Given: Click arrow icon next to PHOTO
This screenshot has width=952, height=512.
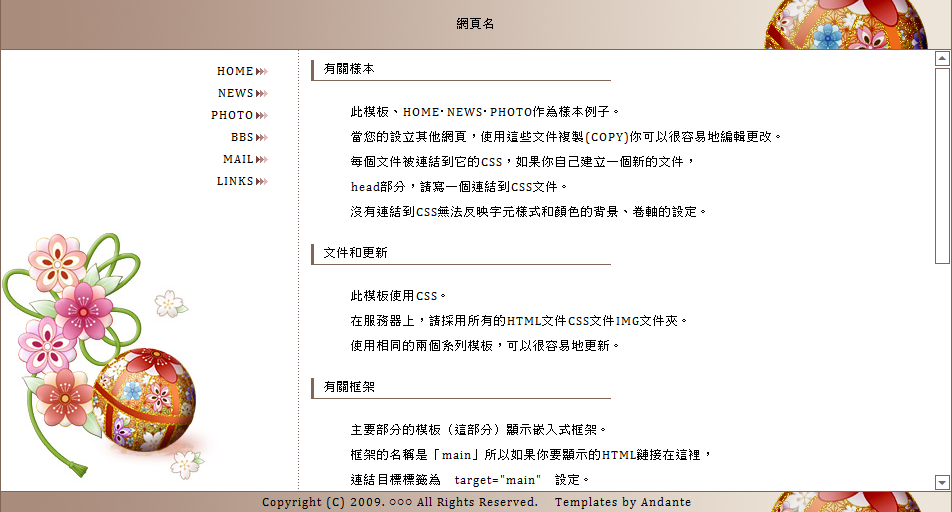Looking at the screenshot, I should pyautogui.click(x=262, y=115).
